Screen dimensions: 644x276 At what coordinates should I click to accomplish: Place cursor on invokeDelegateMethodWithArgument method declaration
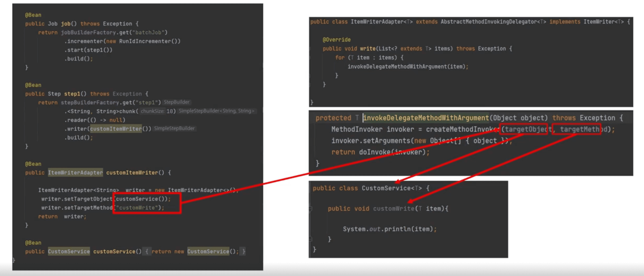426,118
